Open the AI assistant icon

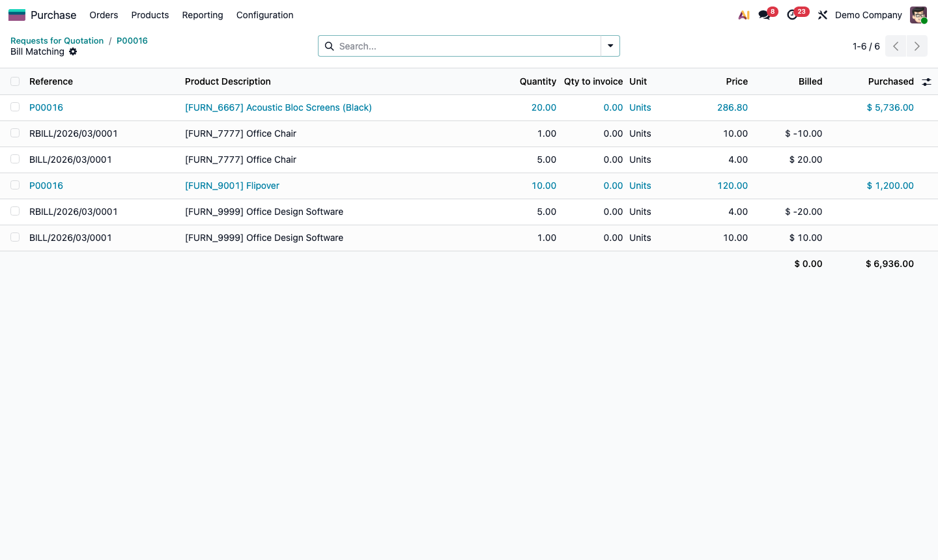[x=743, y=14]
